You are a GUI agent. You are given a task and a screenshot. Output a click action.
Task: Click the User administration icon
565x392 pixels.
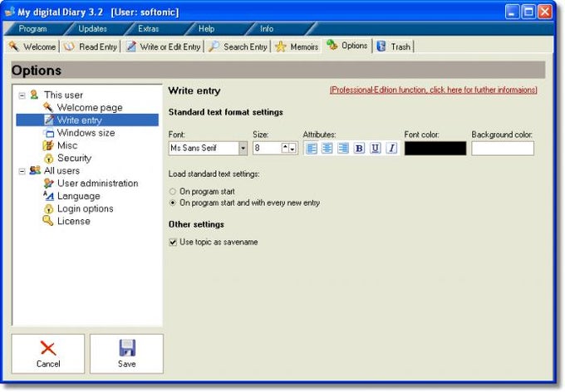(49, 183)
